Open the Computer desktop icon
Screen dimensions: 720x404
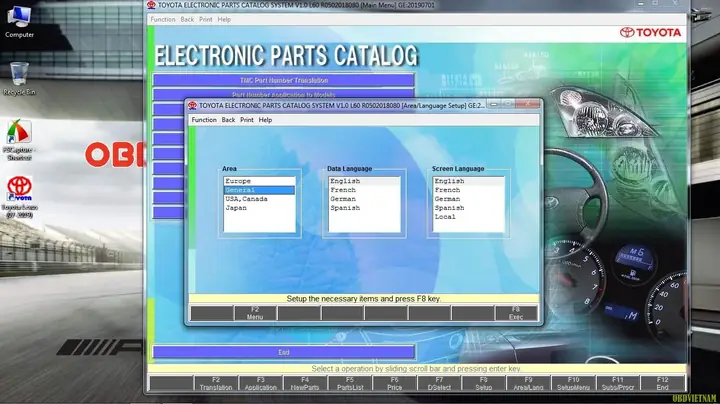pyautogui.click(x=19, y=22)
